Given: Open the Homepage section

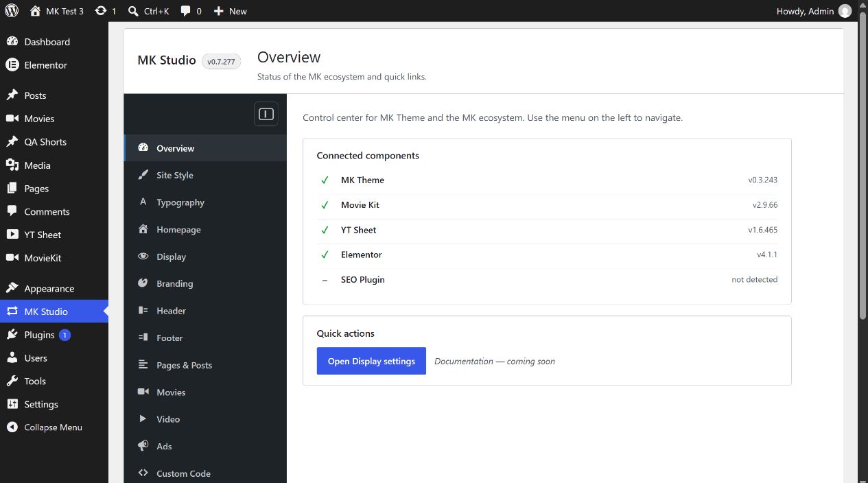Looking at the screenshot, I should tap(205, 230).
